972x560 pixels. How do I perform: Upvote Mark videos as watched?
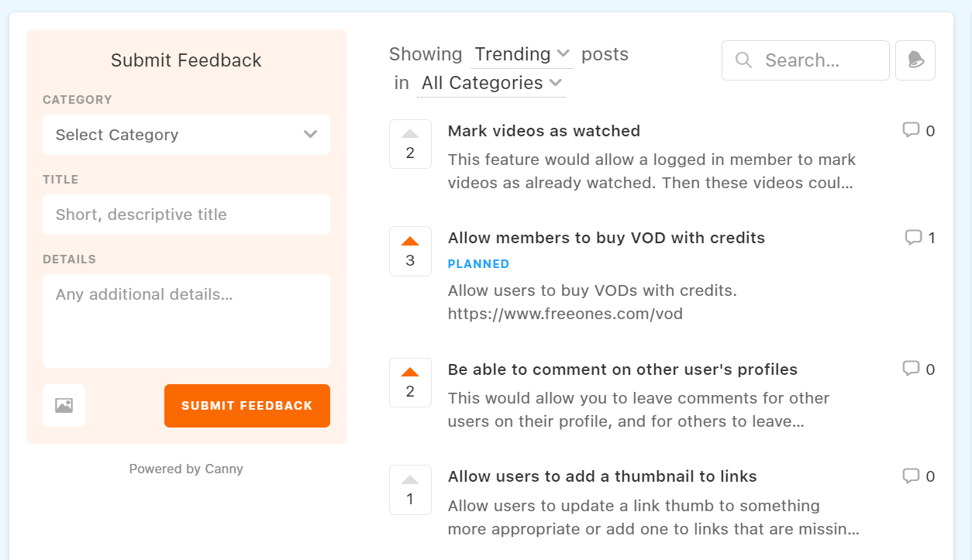[410, 143]
